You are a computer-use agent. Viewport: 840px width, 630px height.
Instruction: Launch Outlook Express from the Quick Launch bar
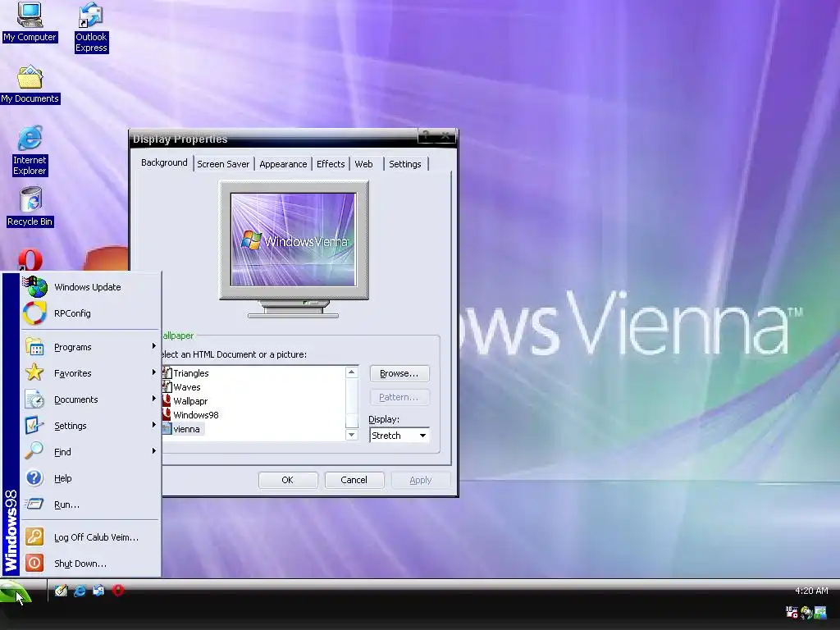click(x=98, y=591)
